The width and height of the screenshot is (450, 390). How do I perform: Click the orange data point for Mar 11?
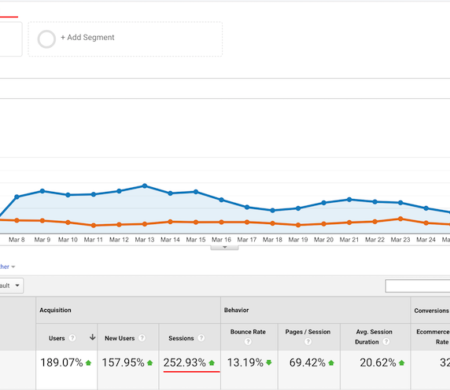[94, 225]
